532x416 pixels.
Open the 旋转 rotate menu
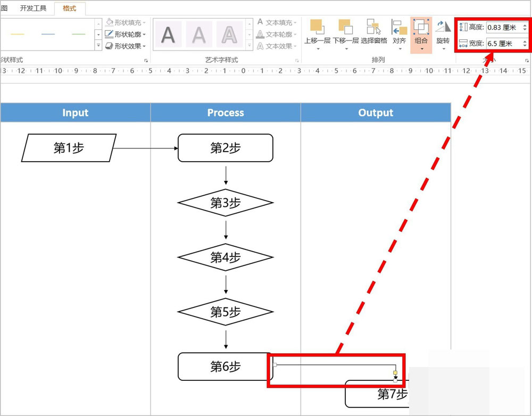click(x=443, y=35)
